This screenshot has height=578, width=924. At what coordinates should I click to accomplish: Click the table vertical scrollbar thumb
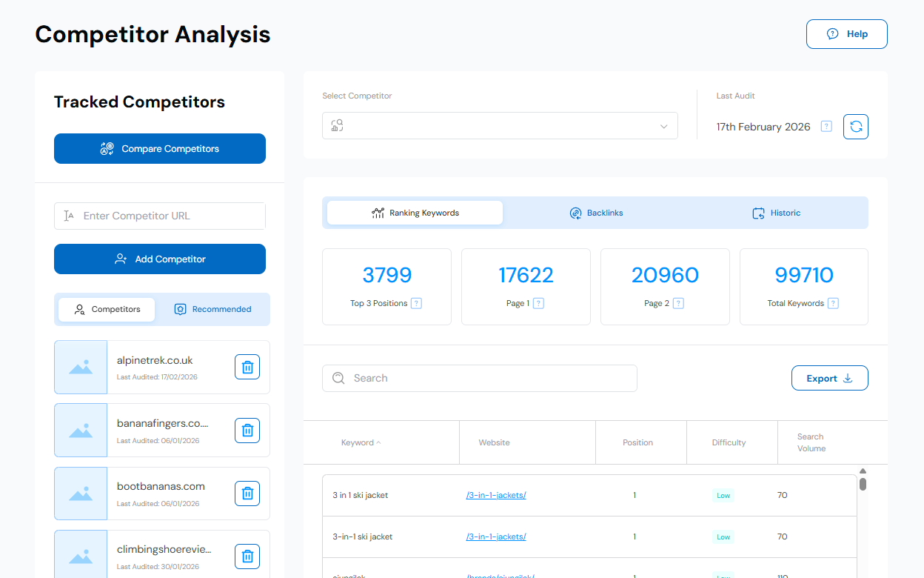863,484
